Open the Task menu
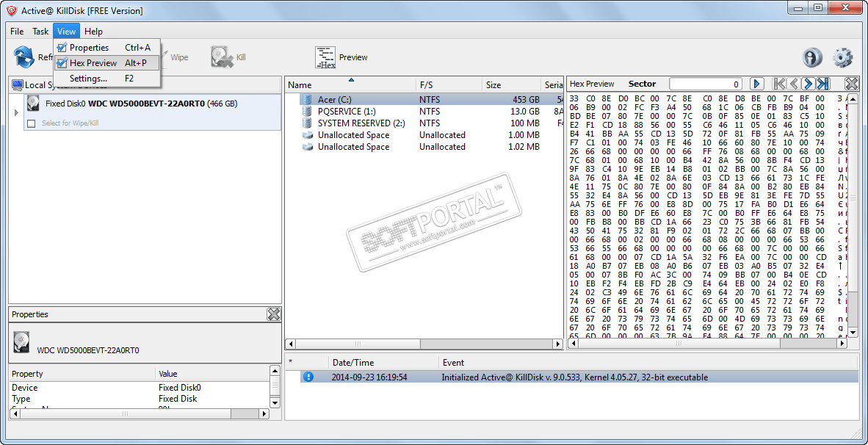This screenshot has width=868, height=445. [40, 31]
